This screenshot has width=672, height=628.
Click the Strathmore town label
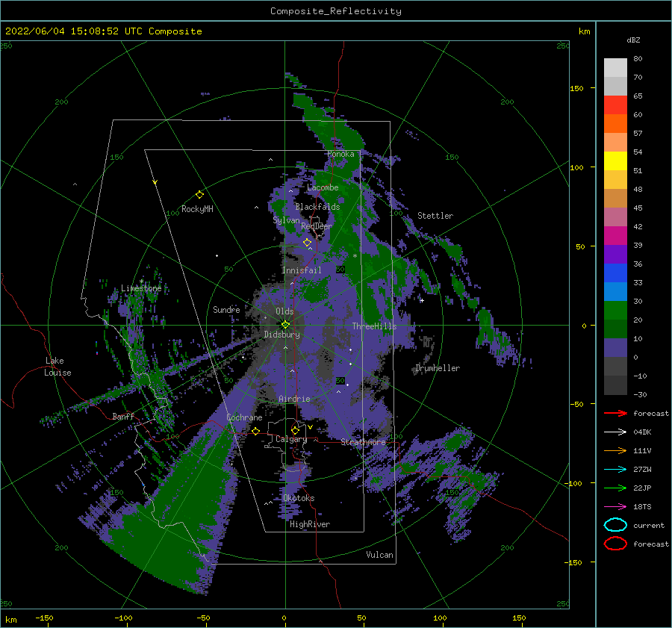pyautogui.click(x=363, y=442)
